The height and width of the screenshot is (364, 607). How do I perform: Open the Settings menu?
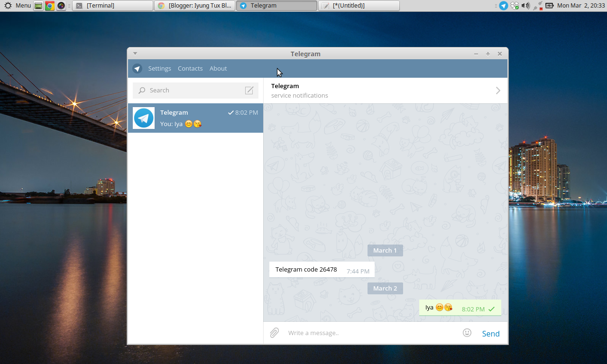coord(159,68)
